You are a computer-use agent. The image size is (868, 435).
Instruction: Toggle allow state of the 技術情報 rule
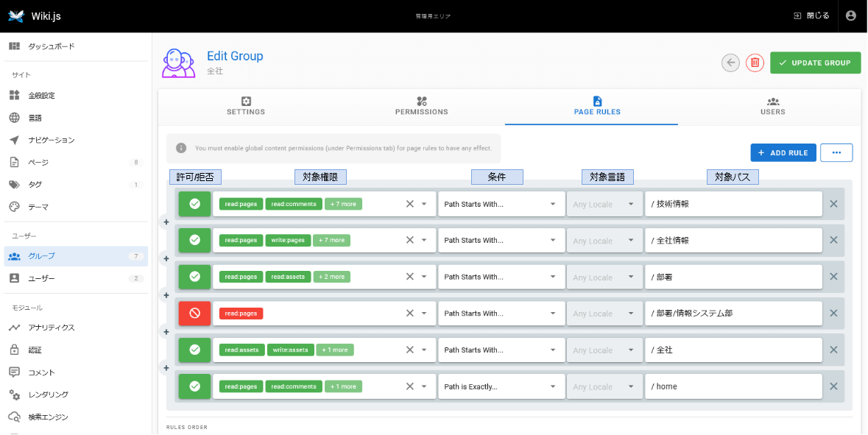(x=194, y=204)
